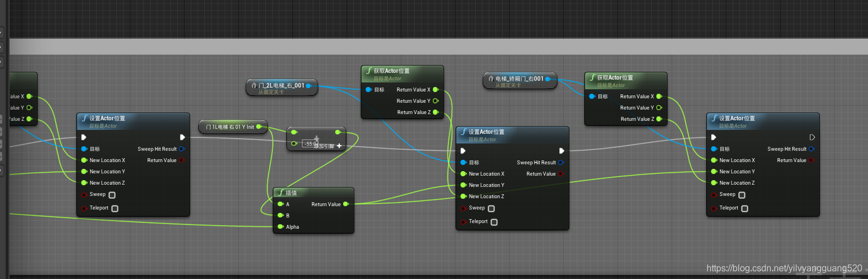Click top input pin of the add node
The height and width of the screenshot is (279, 868).
(x=294, y=133)
